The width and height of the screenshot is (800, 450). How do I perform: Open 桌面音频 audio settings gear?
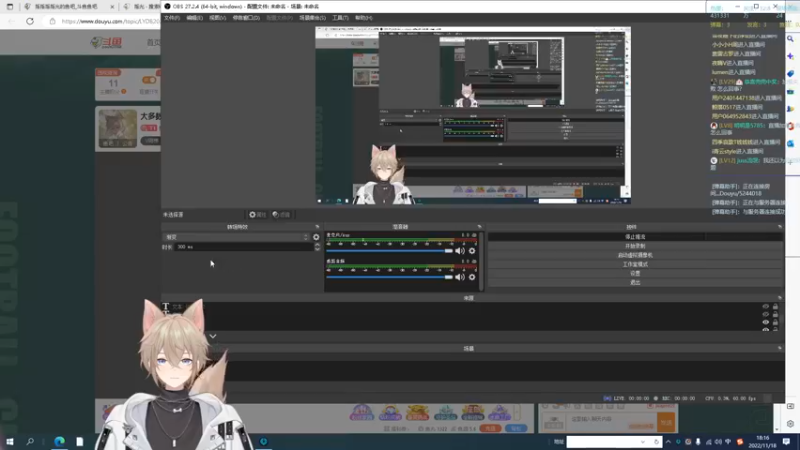pyautogui.click(x=472, y=277)
